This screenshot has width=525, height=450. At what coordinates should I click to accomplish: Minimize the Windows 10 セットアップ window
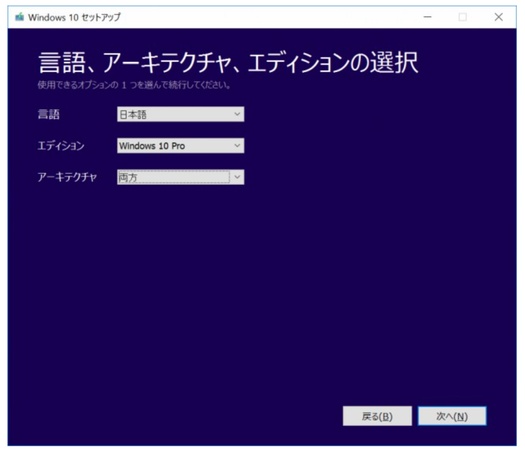(x=428, y=17)
